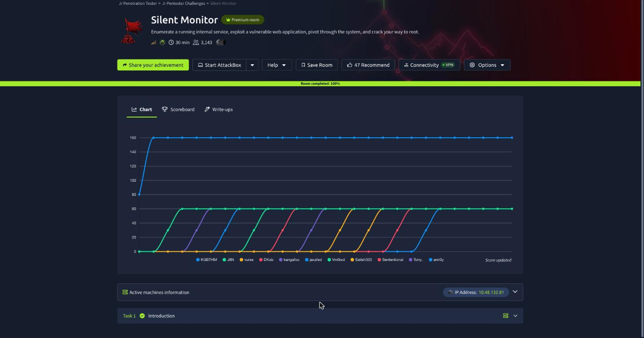Screen dimensions: 644x338
Task: Click the network icon in Connectivity button
Action: 406,65
